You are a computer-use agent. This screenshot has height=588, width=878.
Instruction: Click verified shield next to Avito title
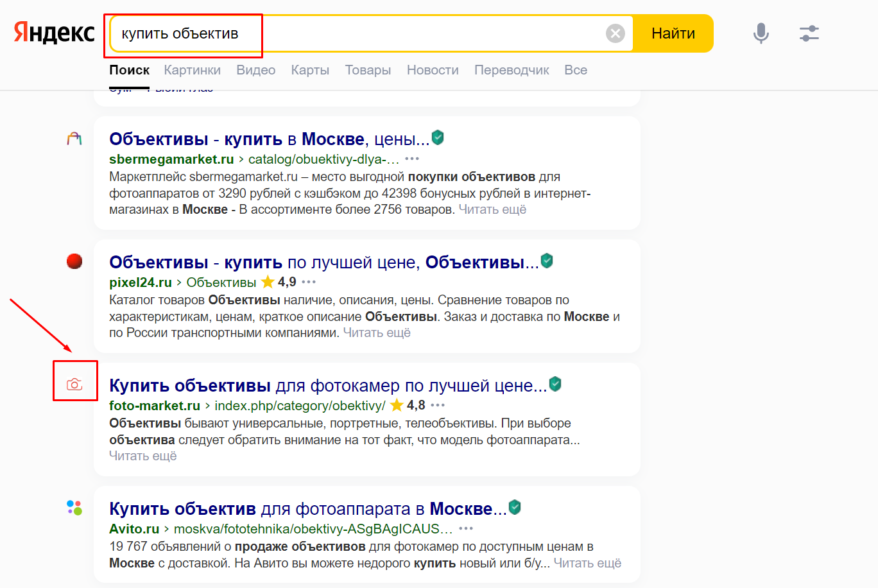click(x=515, y=507)
